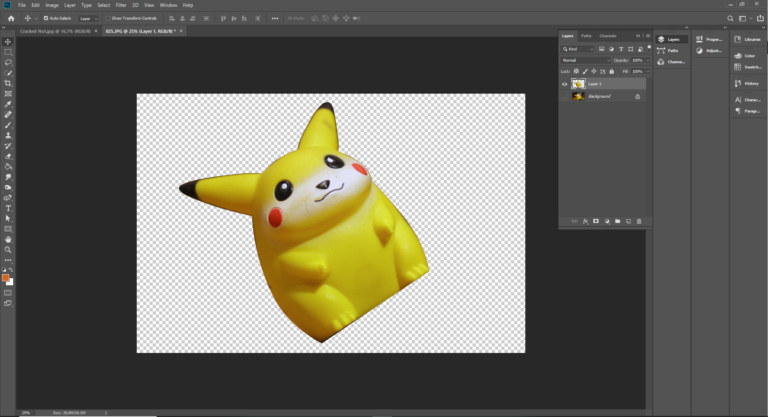
Task: Click the Home icon in options bar
Action: point(11,19)
